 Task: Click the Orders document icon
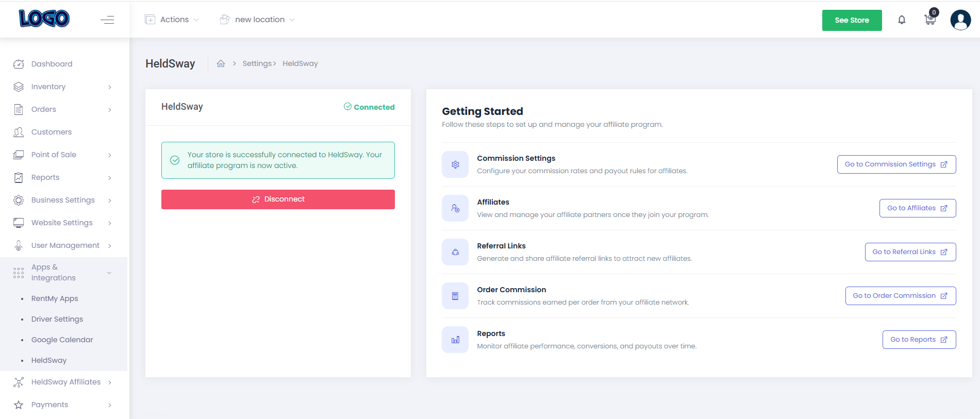[19, 109]
